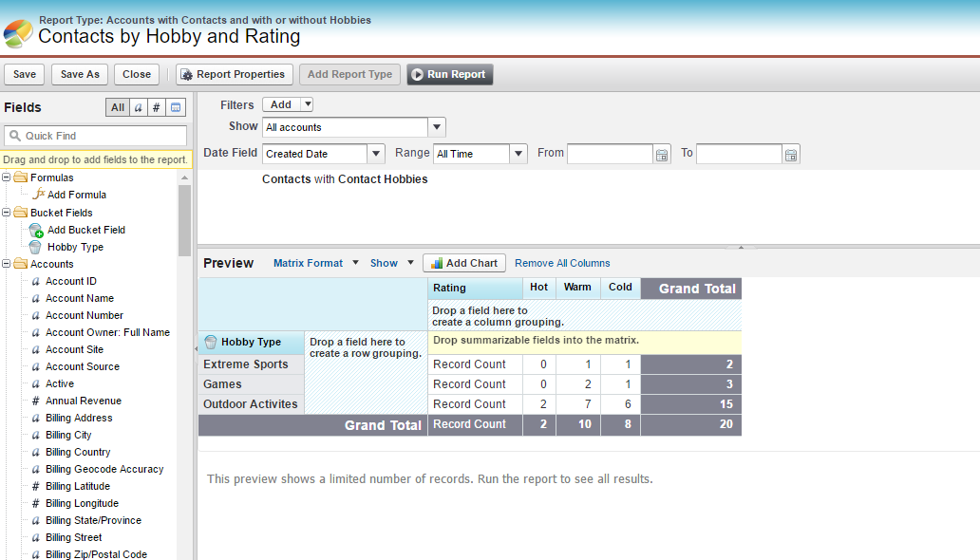
Task: Click the Run Report button
Action: (449, 74)
